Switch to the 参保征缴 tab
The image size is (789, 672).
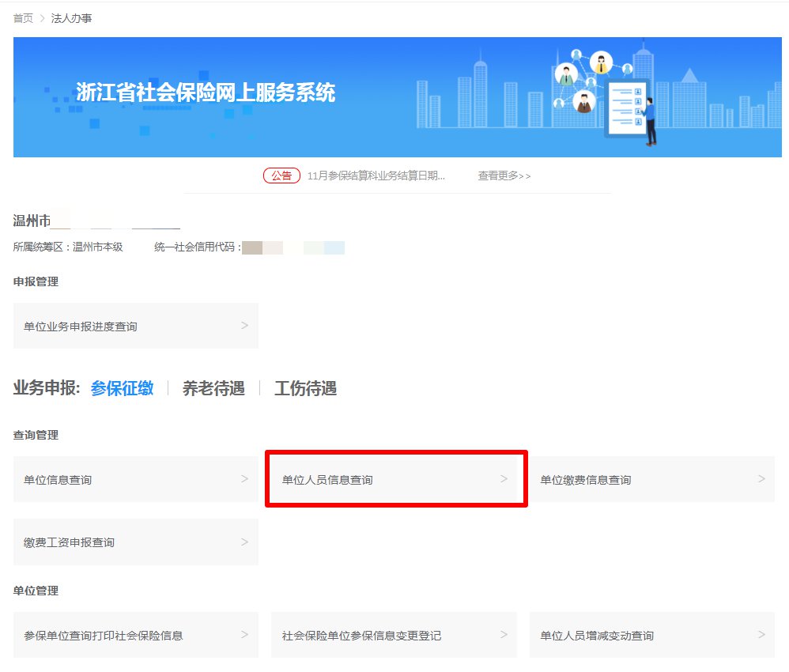click(122, 388)
